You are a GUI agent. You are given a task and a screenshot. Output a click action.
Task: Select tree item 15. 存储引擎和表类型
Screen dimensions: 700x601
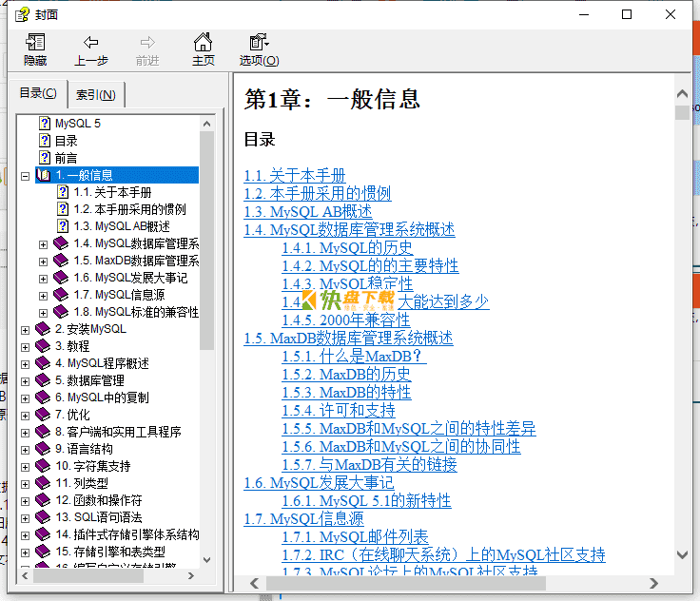tap(109, 552)
